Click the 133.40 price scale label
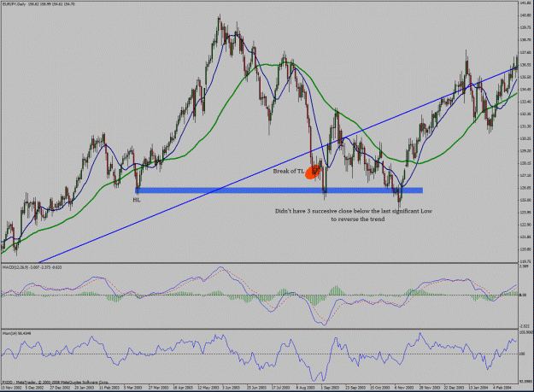Screen dimensions: 534x392 click(525, 102)
